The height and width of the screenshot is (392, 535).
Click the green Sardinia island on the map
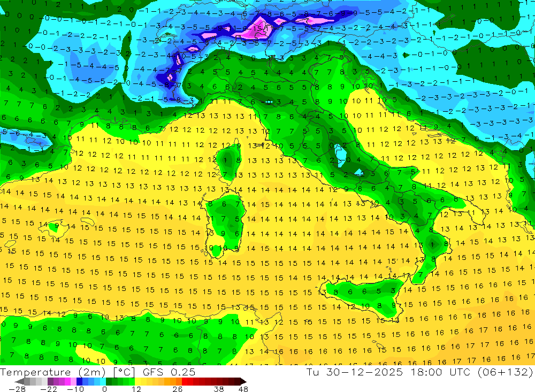point(226,224)
